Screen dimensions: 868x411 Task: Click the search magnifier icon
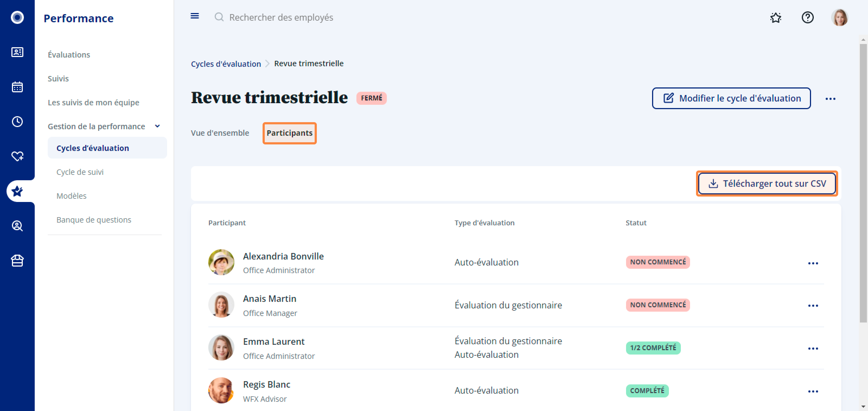(x=219, y=17)
